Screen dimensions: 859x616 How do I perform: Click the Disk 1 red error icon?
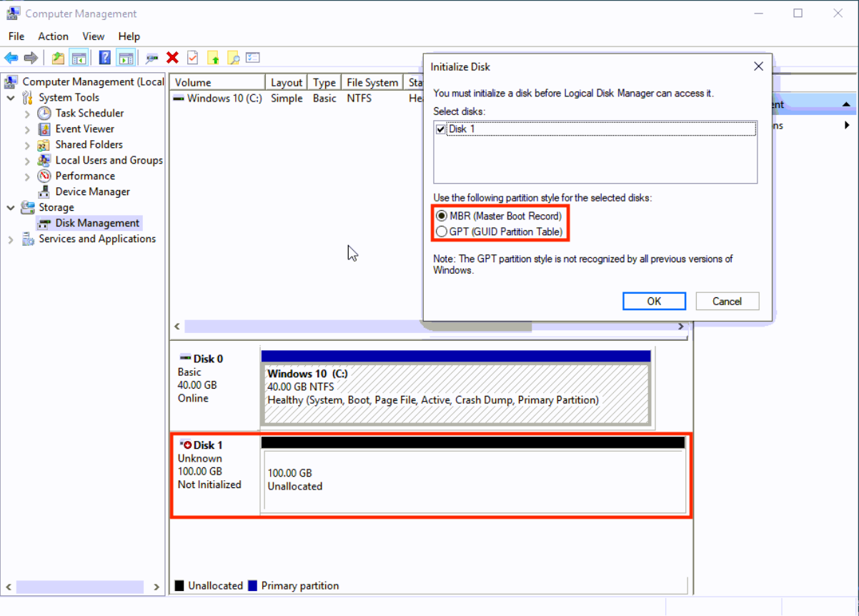[x=187, y=444]
